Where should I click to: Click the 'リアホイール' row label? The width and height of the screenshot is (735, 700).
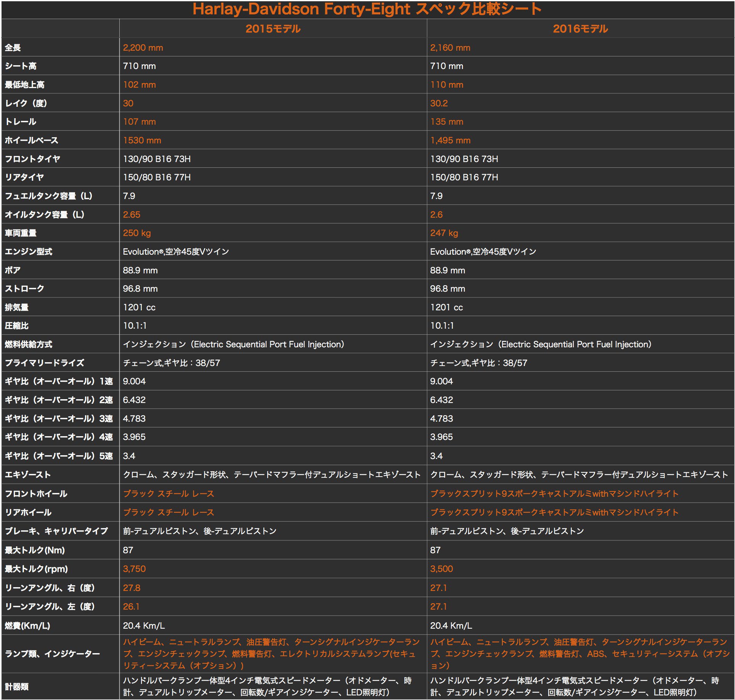click(x=28, y=512)
